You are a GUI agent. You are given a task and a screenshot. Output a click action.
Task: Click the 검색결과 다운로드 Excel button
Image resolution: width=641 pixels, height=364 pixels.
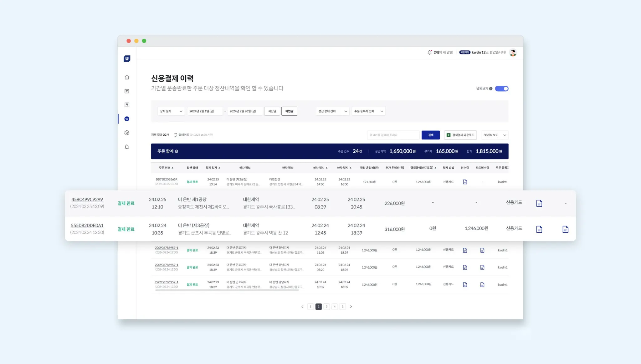460,135
